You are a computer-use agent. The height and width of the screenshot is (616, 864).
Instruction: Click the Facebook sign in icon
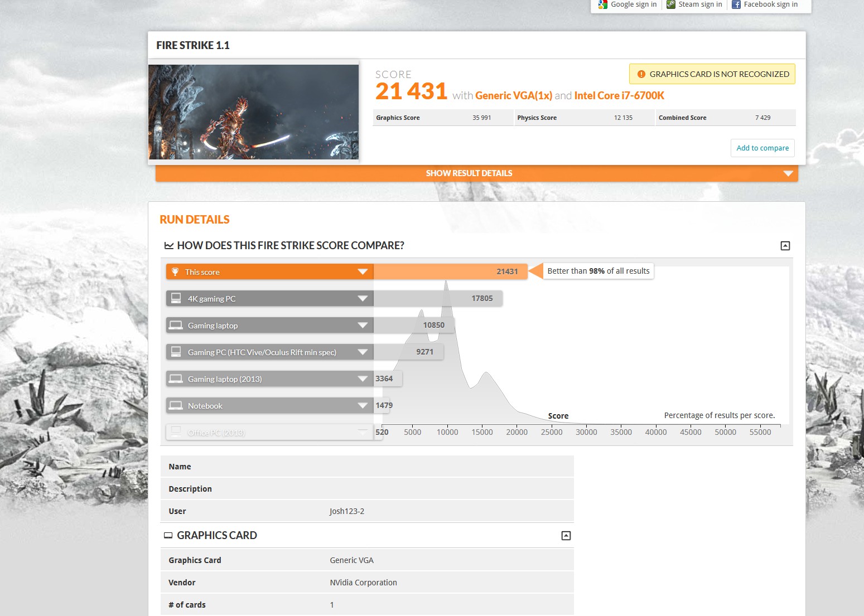(736, 4)
